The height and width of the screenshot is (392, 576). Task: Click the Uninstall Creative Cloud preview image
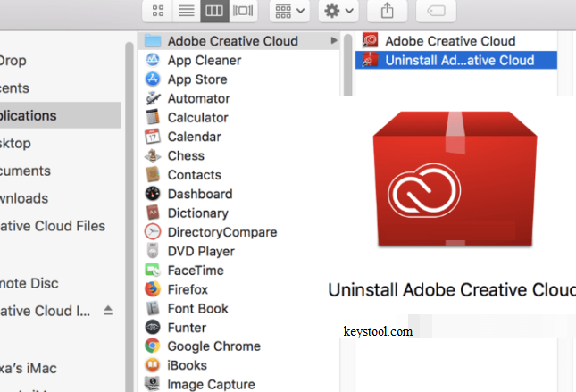coord(455,179)
